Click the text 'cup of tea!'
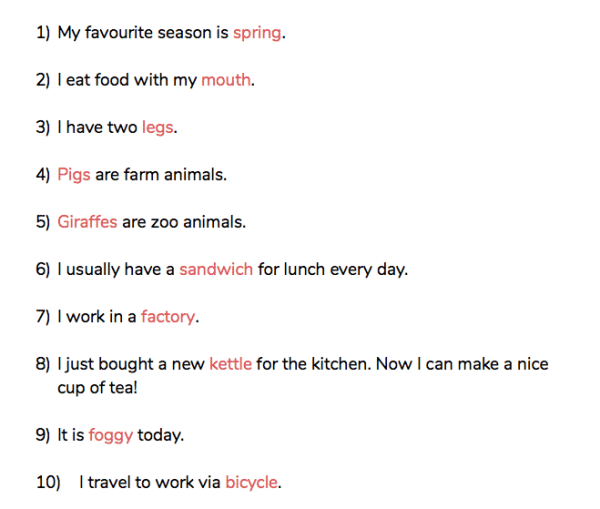600x509 pixels. (97, 388)
